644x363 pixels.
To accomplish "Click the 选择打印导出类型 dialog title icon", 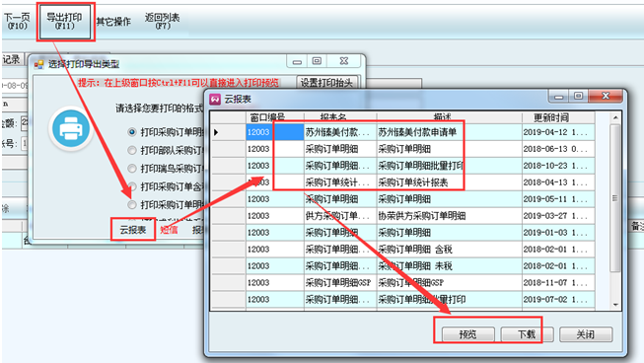I will (38, 64).
